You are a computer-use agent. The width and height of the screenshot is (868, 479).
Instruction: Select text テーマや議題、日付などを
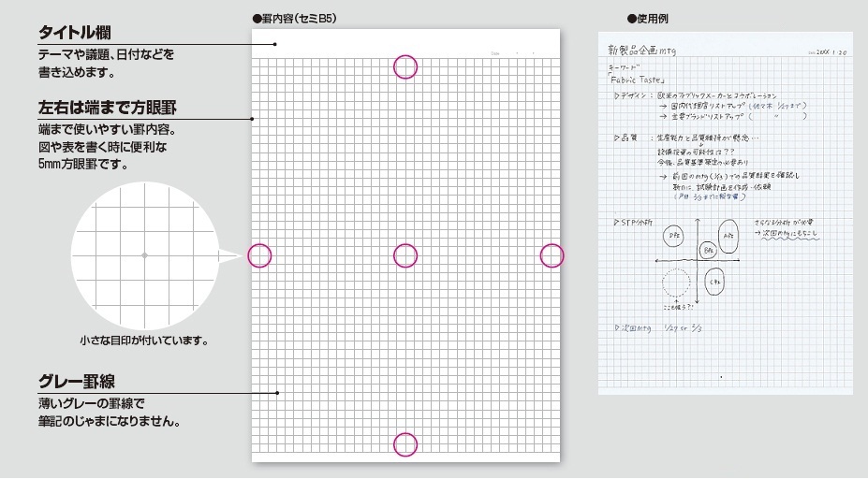(107, 54)
